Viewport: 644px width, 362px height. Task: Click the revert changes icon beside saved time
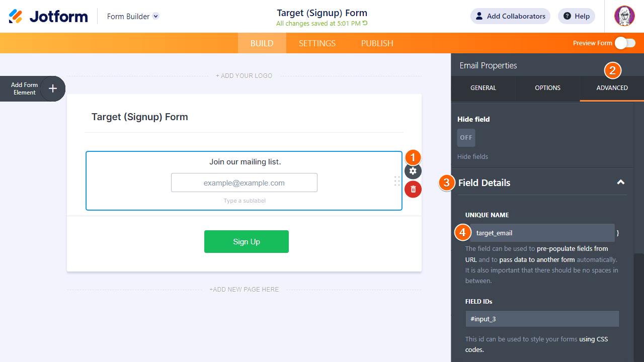tap(365, 24)
